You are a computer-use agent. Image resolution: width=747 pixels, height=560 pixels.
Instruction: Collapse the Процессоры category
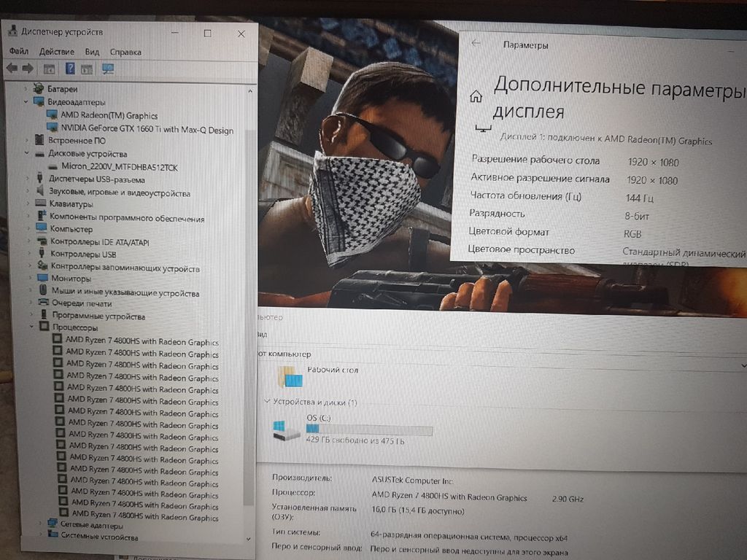(x=31, y=327)
